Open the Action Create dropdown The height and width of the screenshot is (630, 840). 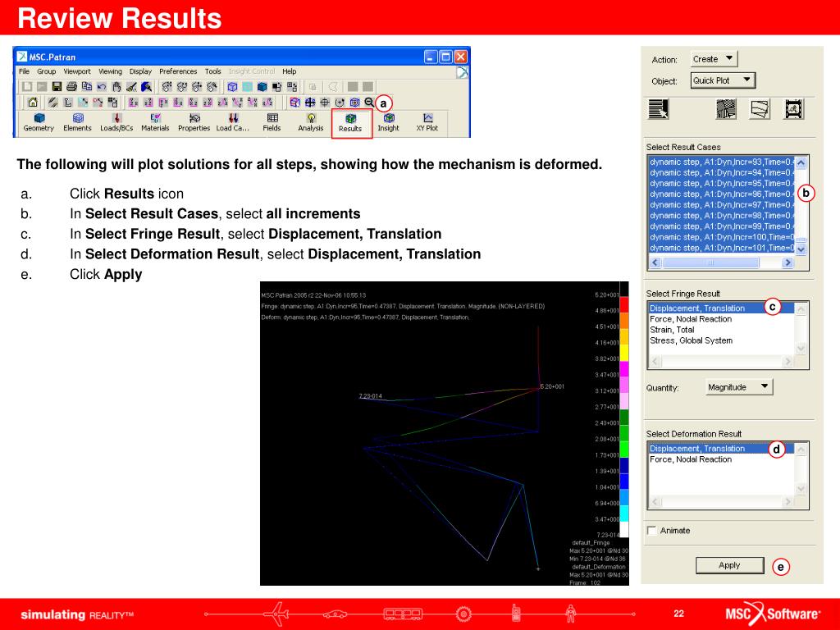[714, 59]
